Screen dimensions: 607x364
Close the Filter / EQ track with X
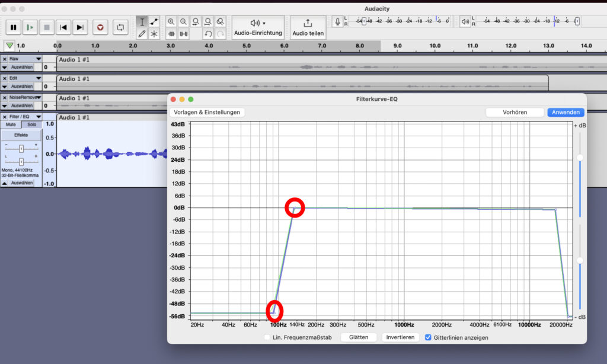pyautogui.click(x=4, y=117)
